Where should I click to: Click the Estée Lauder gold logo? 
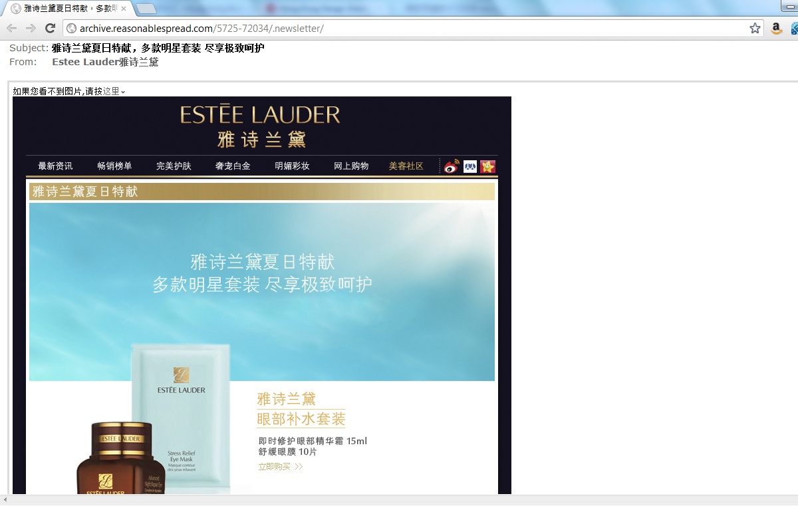point(261,126)
